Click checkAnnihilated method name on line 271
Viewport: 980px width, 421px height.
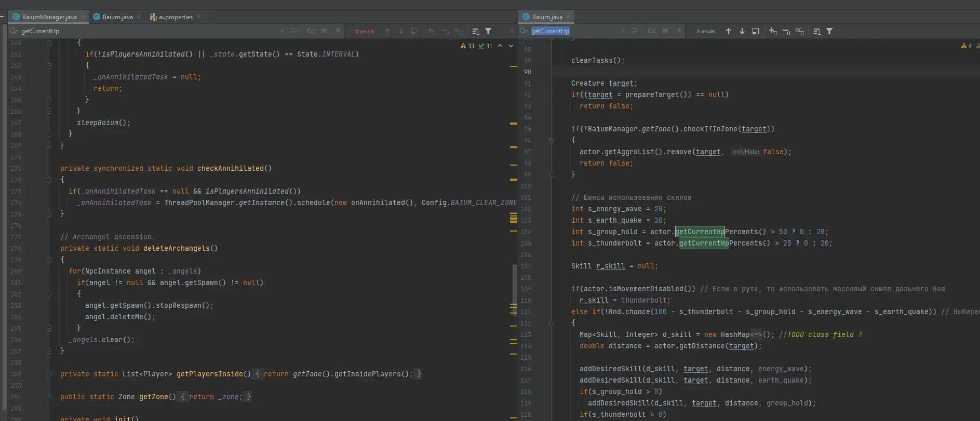231,168
